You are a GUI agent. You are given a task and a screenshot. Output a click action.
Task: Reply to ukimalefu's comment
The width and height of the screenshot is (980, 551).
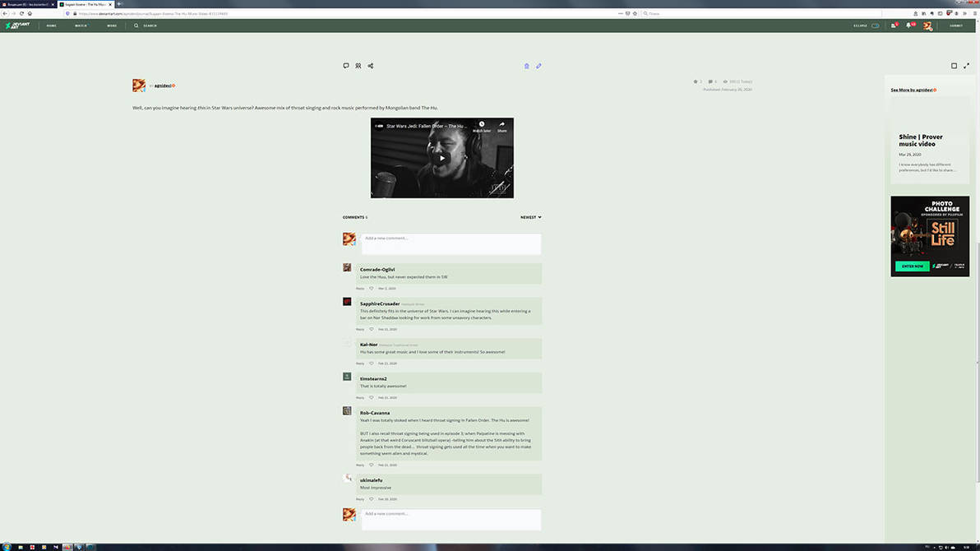360,499
